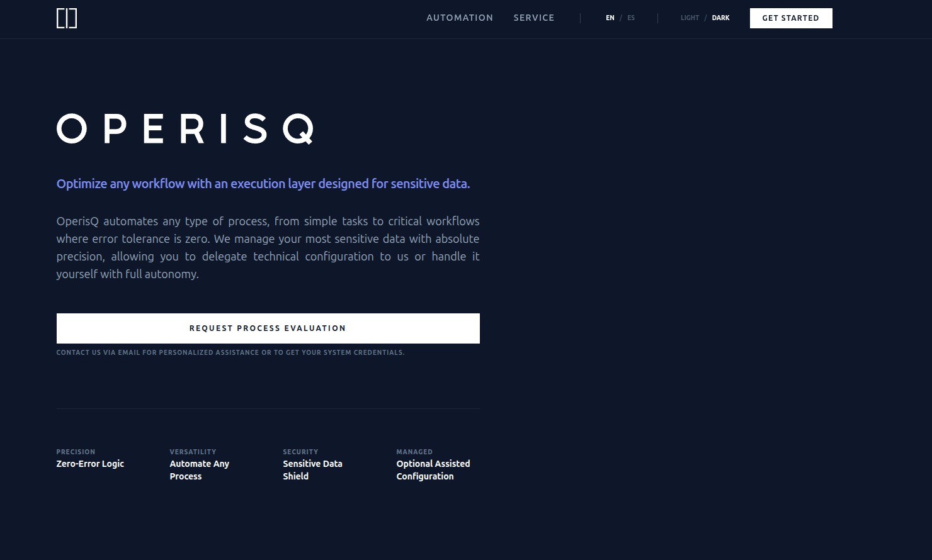Select DARK mode
This screenshot has width=932, height=560.
point(720,18)
